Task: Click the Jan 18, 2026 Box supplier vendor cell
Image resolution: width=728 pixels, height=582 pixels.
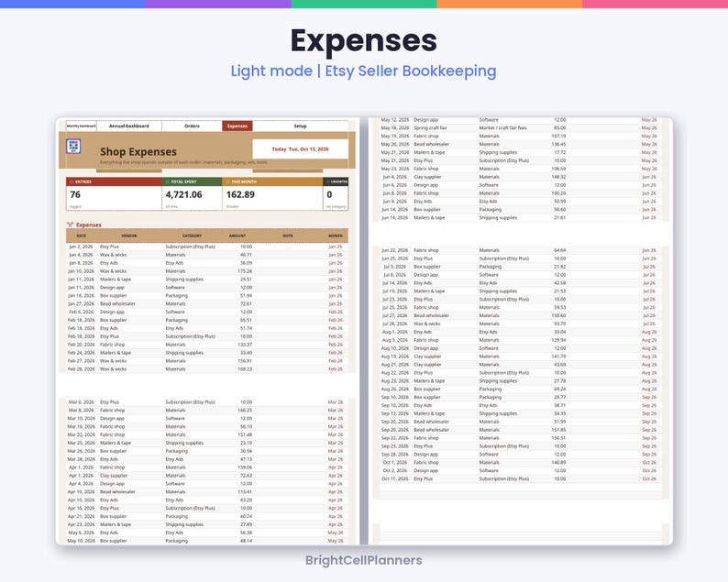Action: pyautogui.click(x=114, y=296)
